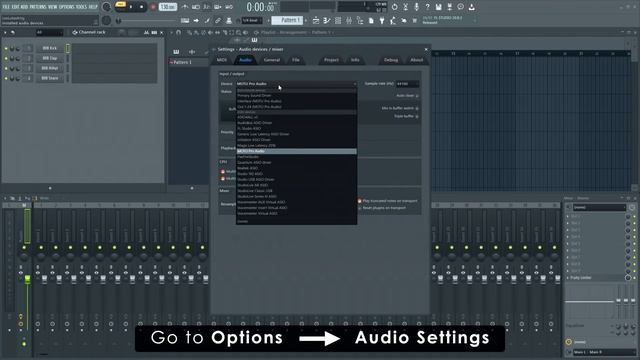
Task: Click the Play button in transport
Action: [131, 7]
